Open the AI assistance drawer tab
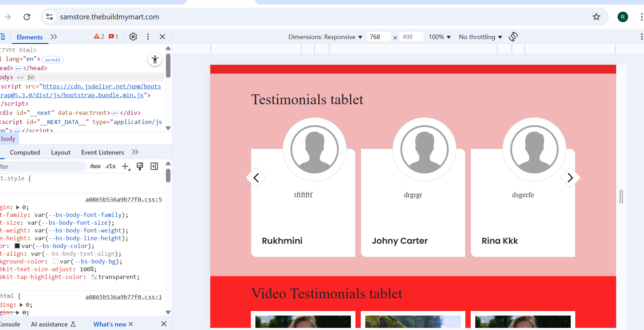Image resolution: width=644 pixels, height=330 pixels. coord(53,324)
